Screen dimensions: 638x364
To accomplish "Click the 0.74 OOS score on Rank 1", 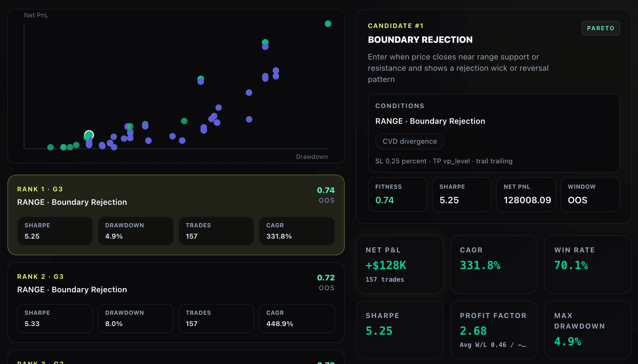I will pyautogui.click(x=326, y=195).
